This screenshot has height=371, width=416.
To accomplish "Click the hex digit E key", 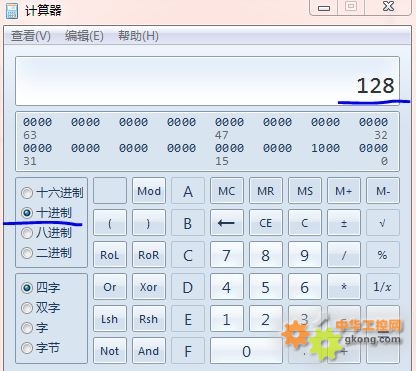I will coord(188,319).
